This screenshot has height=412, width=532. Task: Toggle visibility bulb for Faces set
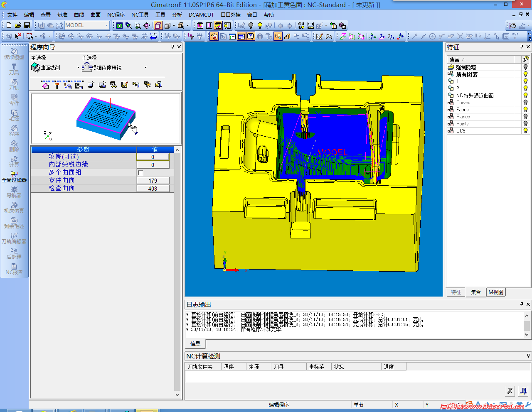[525, 110]
